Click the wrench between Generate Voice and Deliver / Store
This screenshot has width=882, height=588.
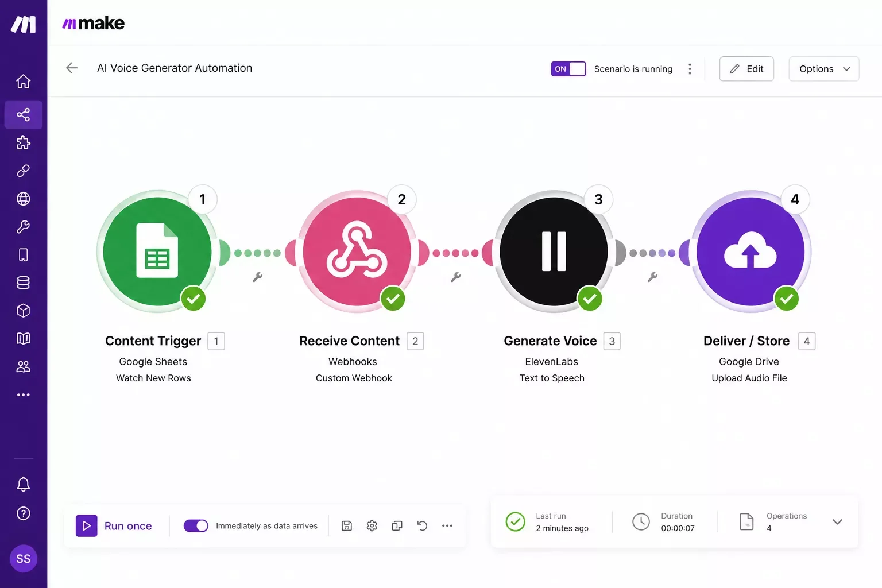click(652, 277)
